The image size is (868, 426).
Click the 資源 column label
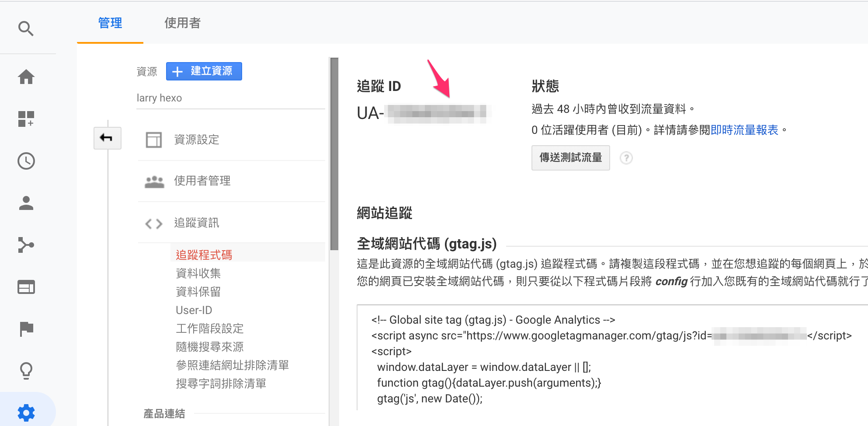[x=146, y=71]
